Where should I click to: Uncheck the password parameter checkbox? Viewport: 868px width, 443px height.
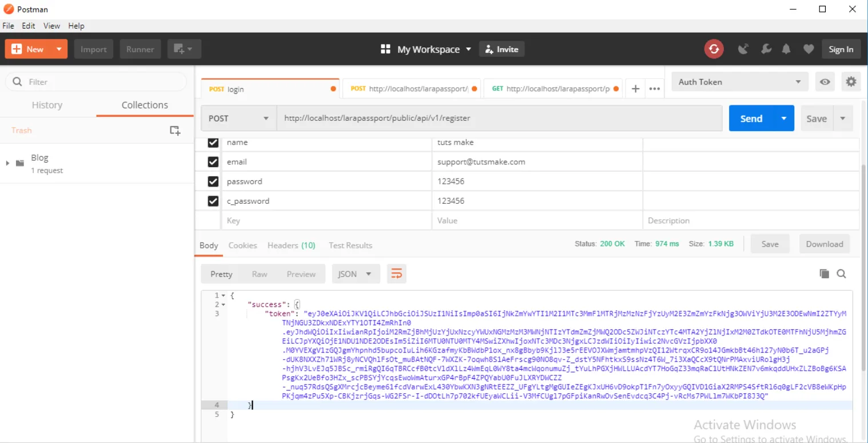point(213,181)
